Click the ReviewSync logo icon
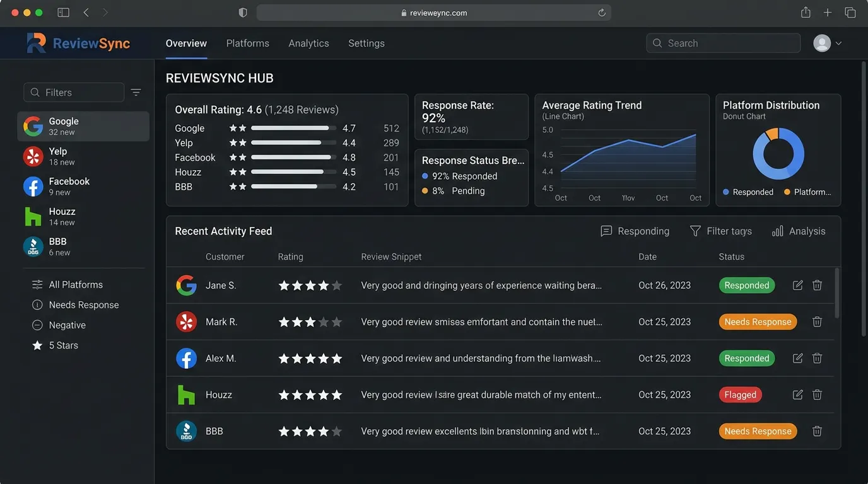 tap(37, 43)
